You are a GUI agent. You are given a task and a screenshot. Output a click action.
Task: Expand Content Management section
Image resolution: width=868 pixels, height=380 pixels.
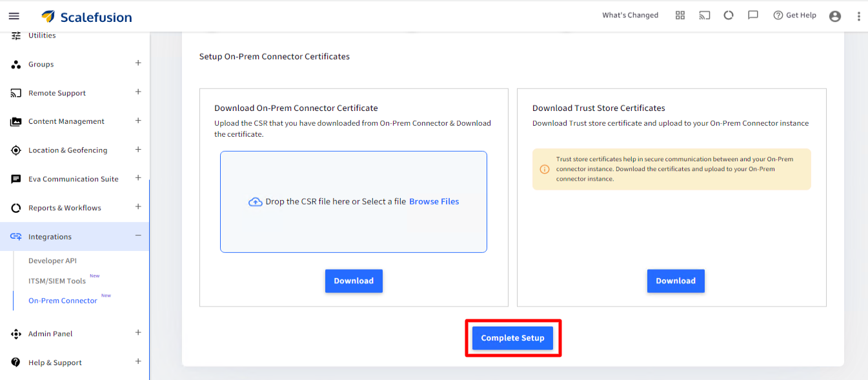(x=138, y=121)
